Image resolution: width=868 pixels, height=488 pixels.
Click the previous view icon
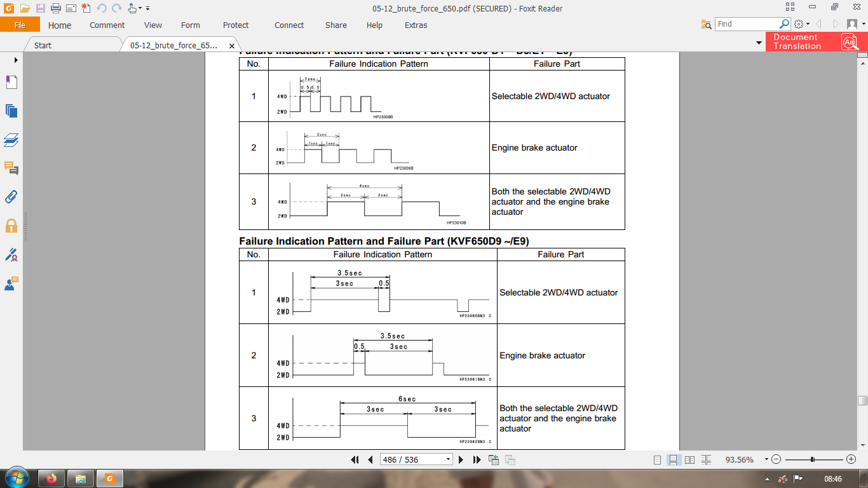494,459
